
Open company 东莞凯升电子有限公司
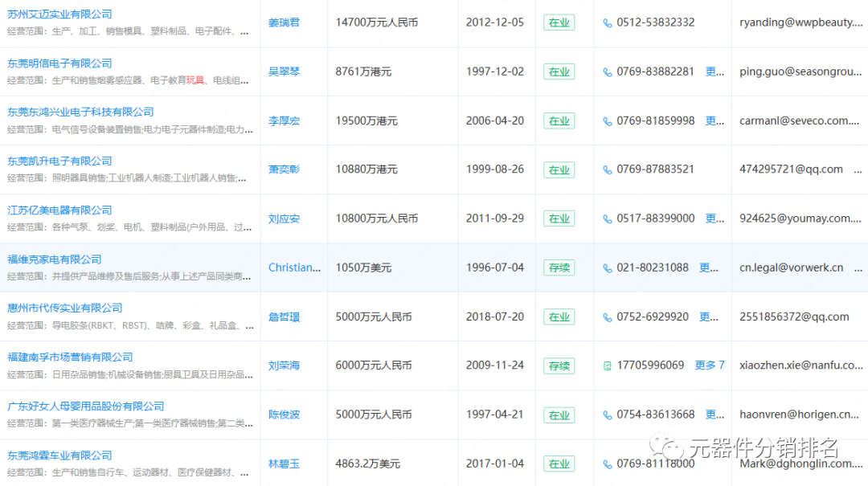pos(59,161)
